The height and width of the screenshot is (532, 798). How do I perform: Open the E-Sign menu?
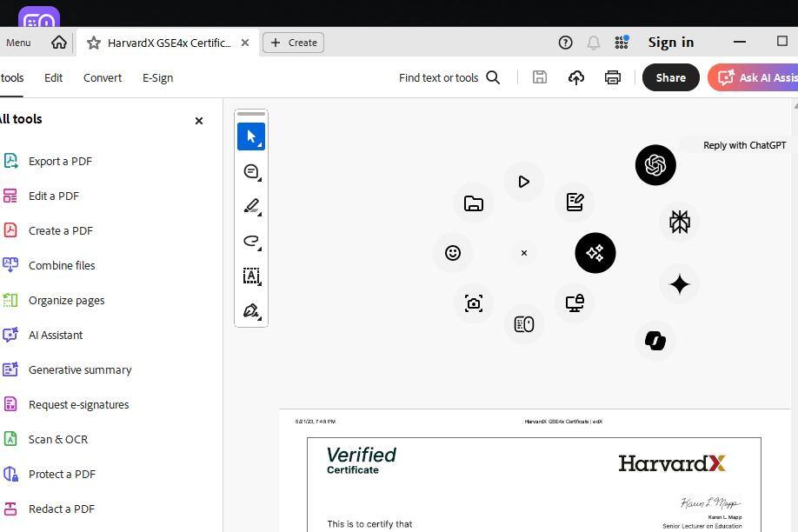(157, 77)
